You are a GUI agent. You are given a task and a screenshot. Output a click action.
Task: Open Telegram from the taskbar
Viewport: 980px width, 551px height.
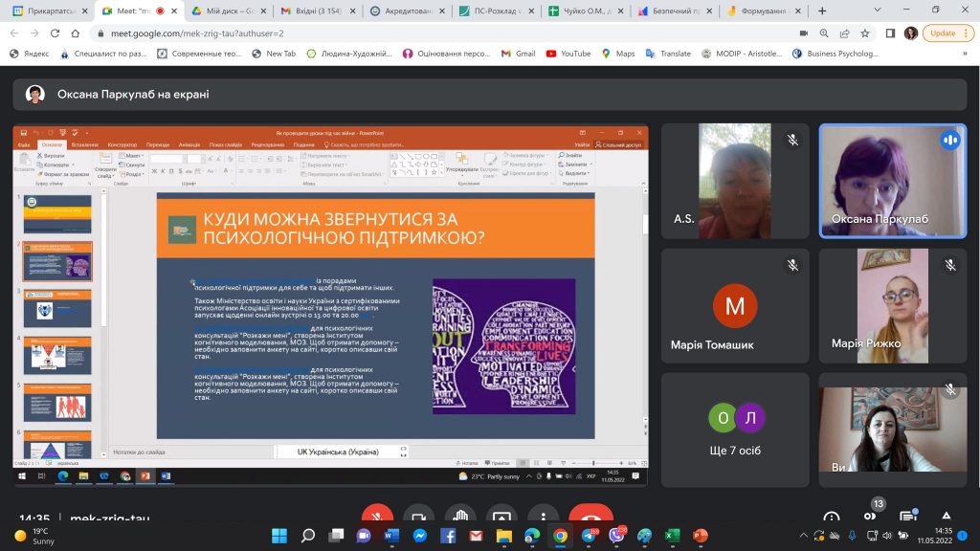click(589, 536)
